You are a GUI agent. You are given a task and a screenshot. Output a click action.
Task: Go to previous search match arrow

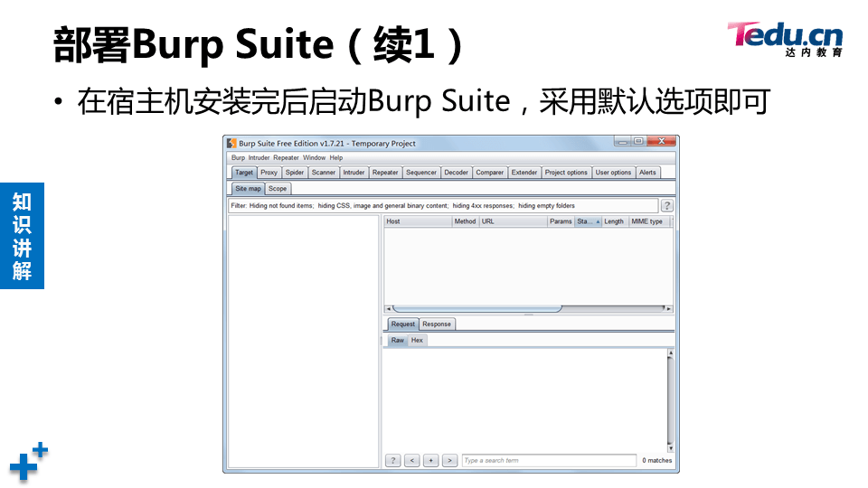pyautogui.click(x=412, y=460)
